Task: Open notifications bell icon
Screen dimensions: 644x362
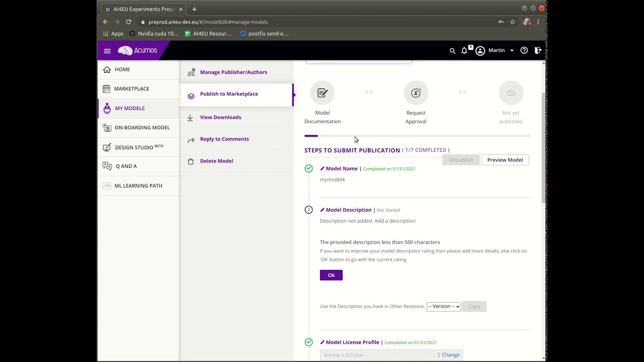Action: (464, 51)
